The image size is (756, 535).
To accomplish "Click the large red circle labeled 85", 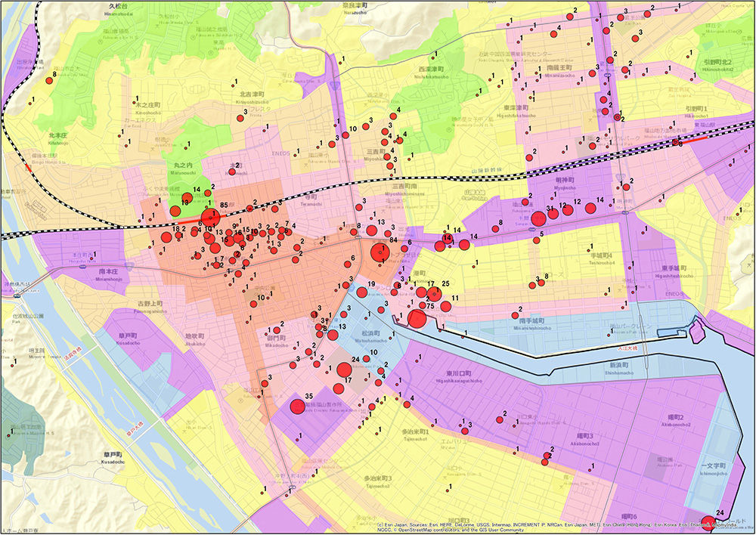I will (x=211, y=218).
